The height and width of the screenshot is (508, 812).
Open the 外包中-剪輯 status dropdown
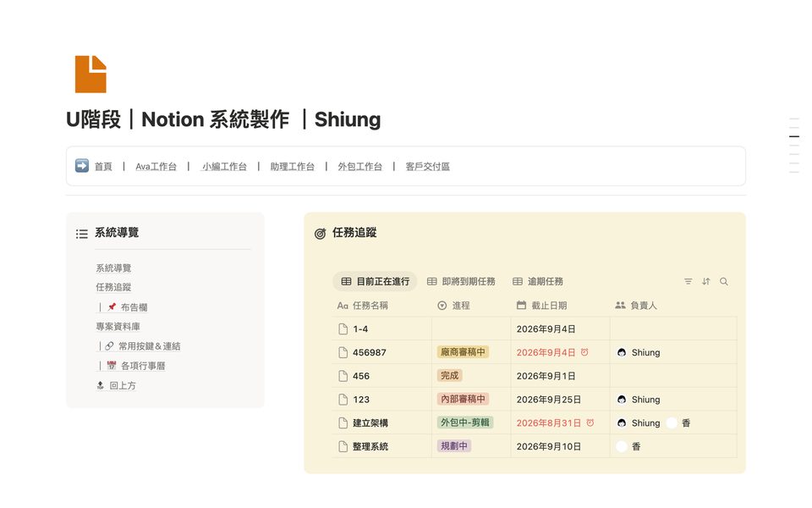[x=465, y=422]
